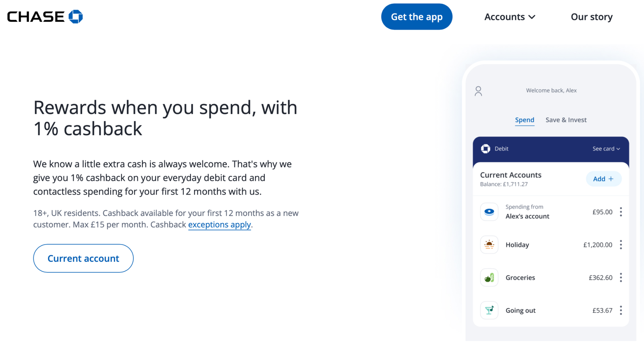
Task: Open the three-dot menu beside Alex's account
Action: pos(621,211)
